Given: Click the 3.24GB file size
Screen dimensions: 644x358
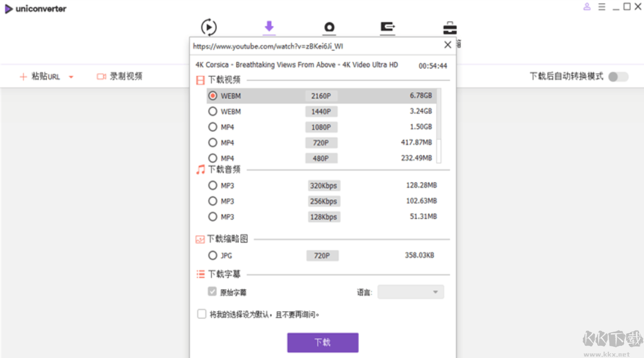Looking at the screenshot, I should click(421, 111).
